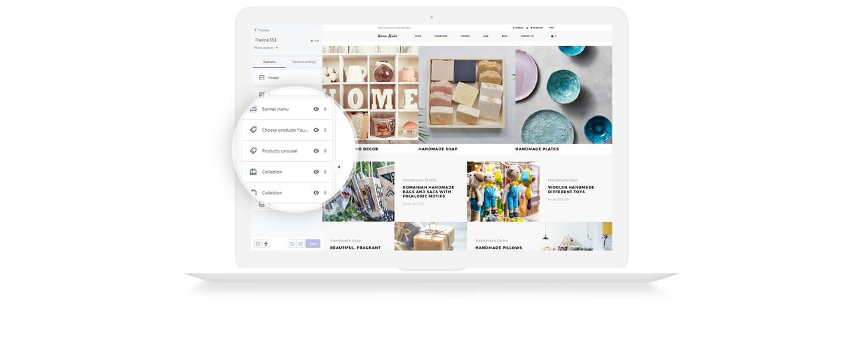
Task: Click the Handmade Pillows product title
Action: pos(499,248)
